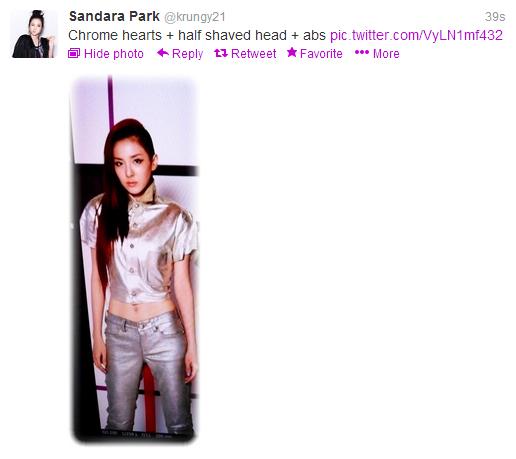The image size is (516, 459).
Task: Open the Sandara Park profile name
Action: point(114,16)
